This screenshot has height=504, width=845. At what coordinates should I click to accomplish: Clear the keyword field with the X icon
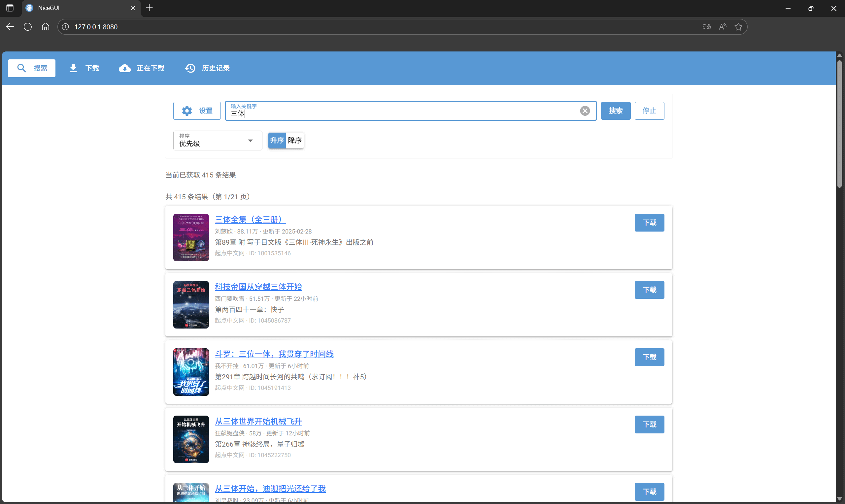tap(585, 111)
